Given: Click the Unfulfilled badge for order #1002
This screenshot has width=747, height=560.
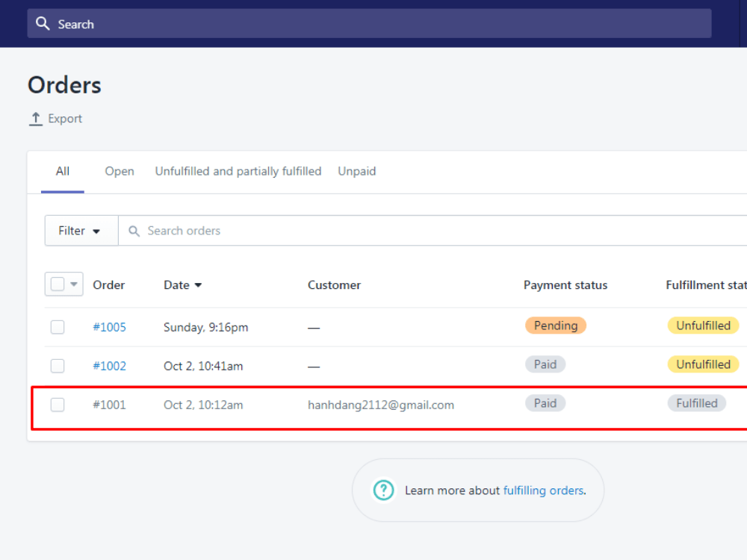Looking at the screenshot, I should (703, 364).
